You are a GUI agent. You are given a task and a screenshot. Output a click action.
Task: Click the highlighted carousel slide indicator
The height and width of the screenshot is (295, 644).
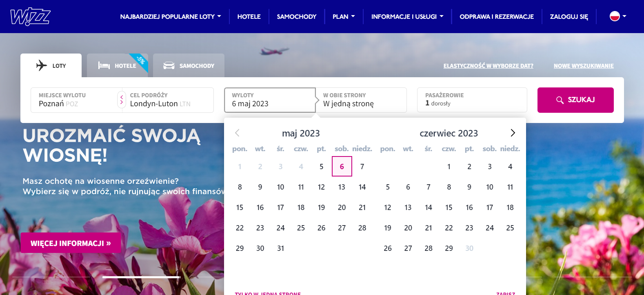(142, 277)
